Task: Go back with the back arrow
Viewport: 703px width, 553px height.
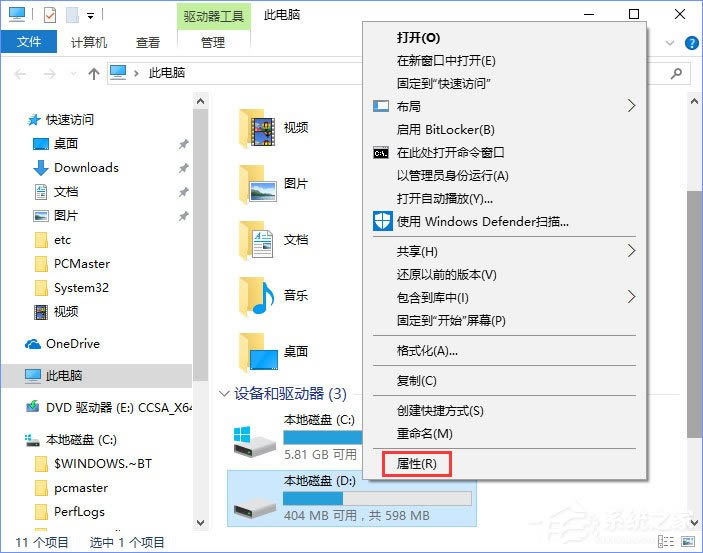Action: (x=21, y=74)
